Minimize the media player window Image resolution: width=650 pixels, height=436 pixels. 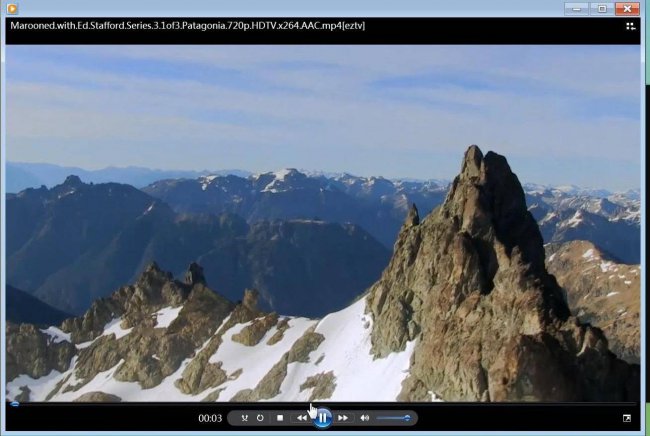point(576,8)
